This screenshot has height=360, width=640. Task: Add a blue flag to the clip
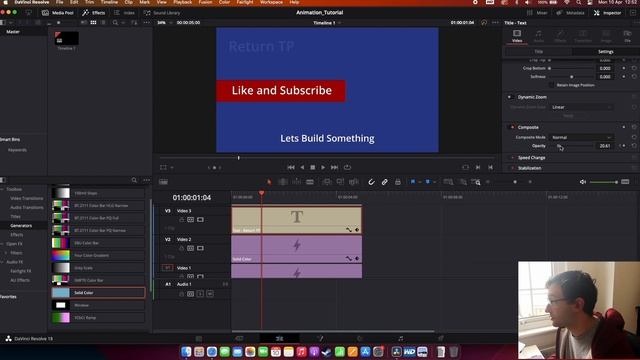click(x=413, y=182)
